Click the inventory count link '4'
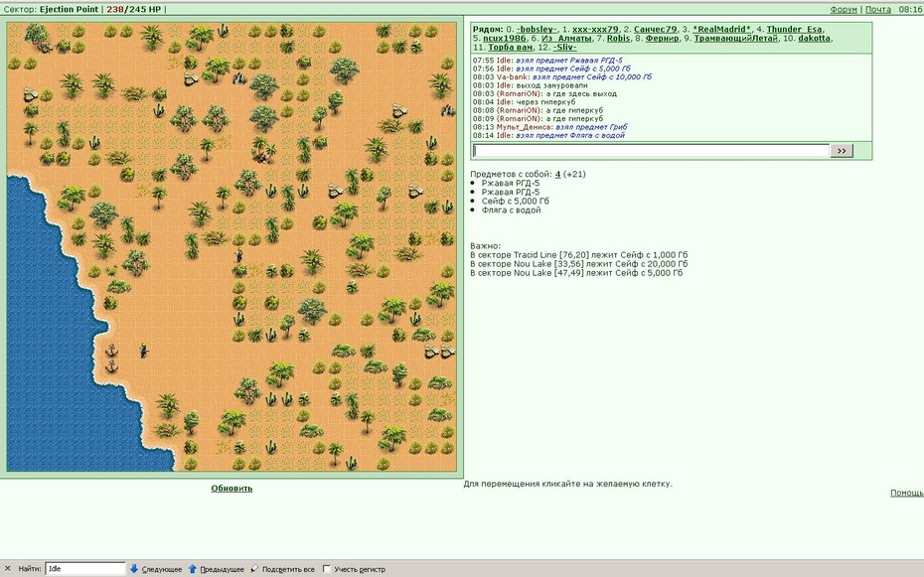This screenshot has height=577, width=924. tap(557, 174)
